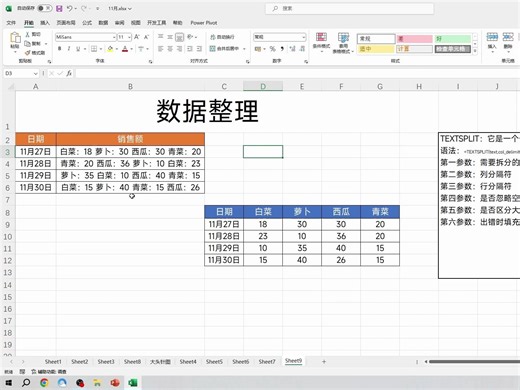This screenshot has width=520, height=390.
Task: Click the Decrease Font Size icon
Action: pos(146,37)
